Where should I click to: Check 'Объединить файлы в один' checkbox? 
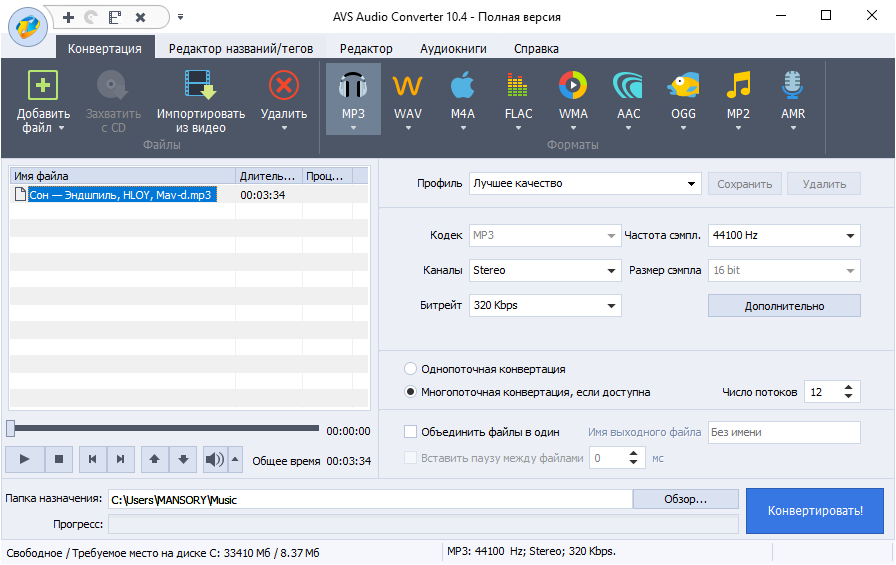coord(410,432)
